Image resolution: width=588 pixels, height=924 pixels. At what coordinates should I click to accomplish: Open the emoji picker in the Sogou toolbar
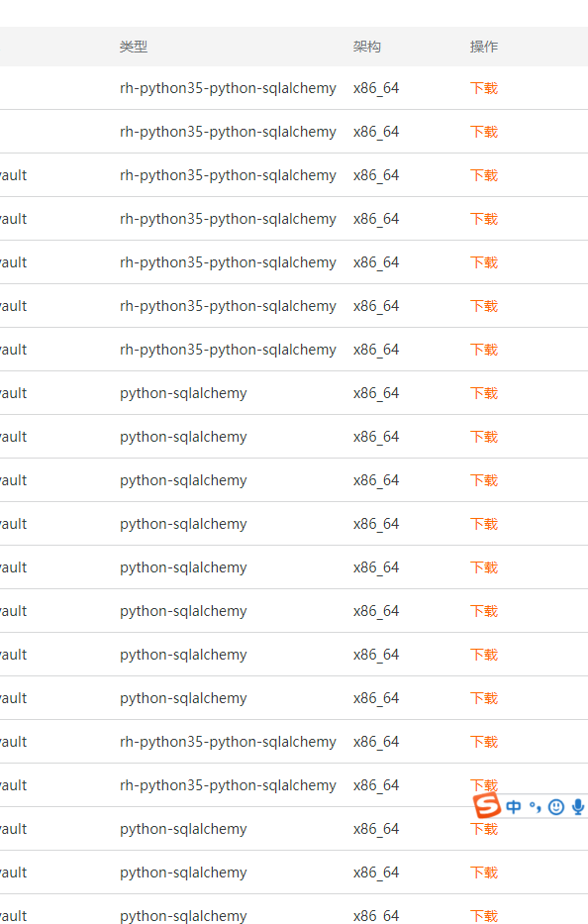[x=556, y=806]
